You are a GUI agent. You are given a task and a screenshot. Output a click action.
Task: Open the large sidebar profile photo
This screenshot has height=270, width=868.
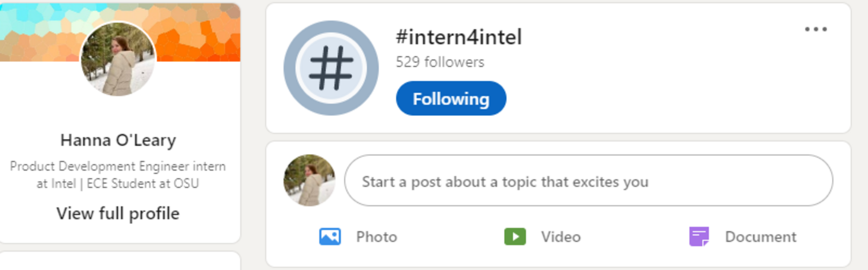point(118,60)
